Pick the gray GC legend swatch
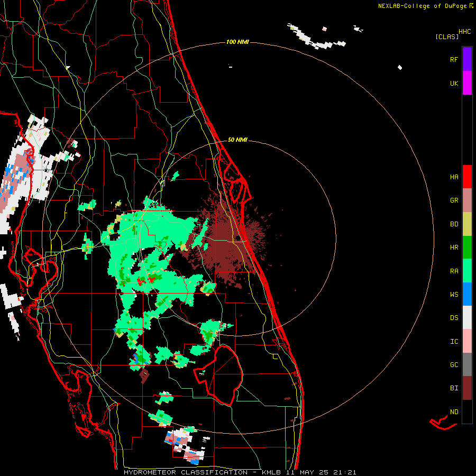This screenshot has height=476, width=476. (467, 364)
